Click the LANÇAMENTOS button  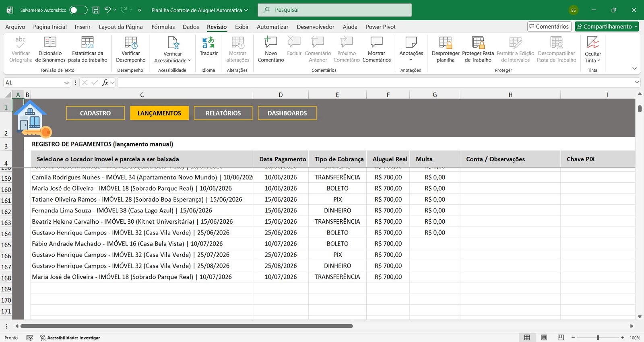click(x=159, y=113)
